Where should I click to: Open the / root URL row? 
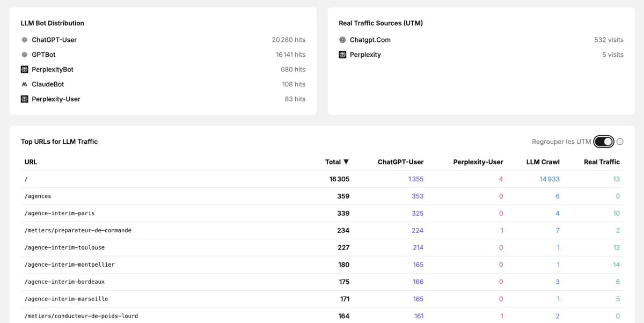coord(322,179)
